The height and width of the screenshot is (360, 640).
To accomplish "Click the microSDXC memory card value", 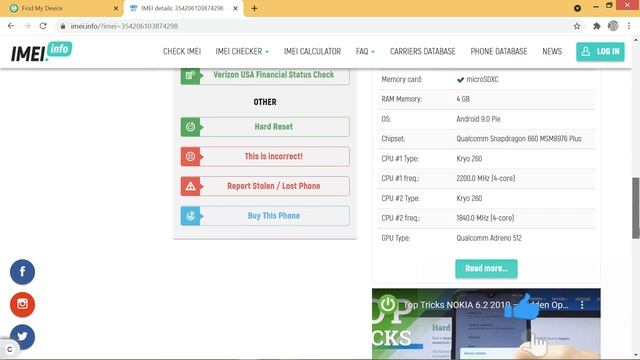I will point(482,80).
